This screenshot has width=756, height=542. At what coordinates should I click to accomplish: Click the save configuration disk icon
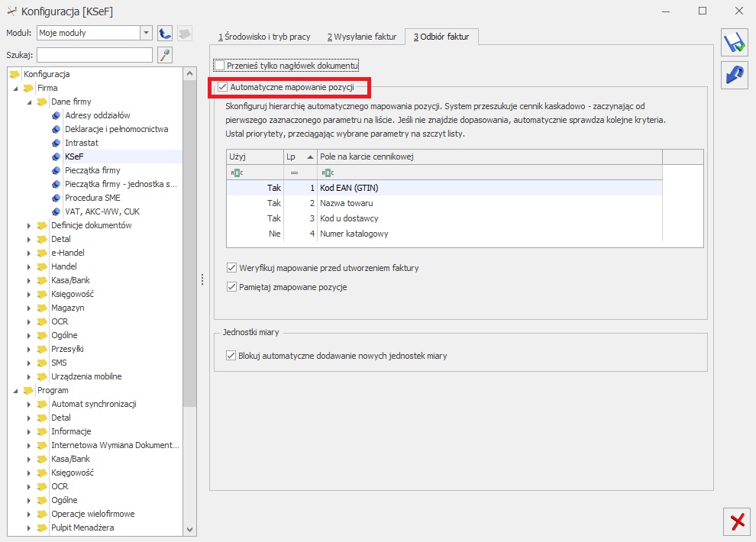tap(735, 43)
